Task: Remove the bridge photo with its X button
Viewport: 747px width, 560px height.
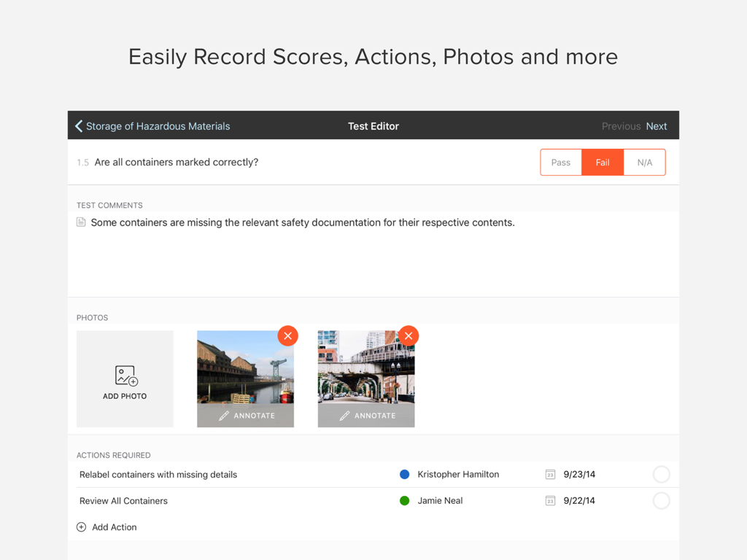Action: tap(408, 335)
